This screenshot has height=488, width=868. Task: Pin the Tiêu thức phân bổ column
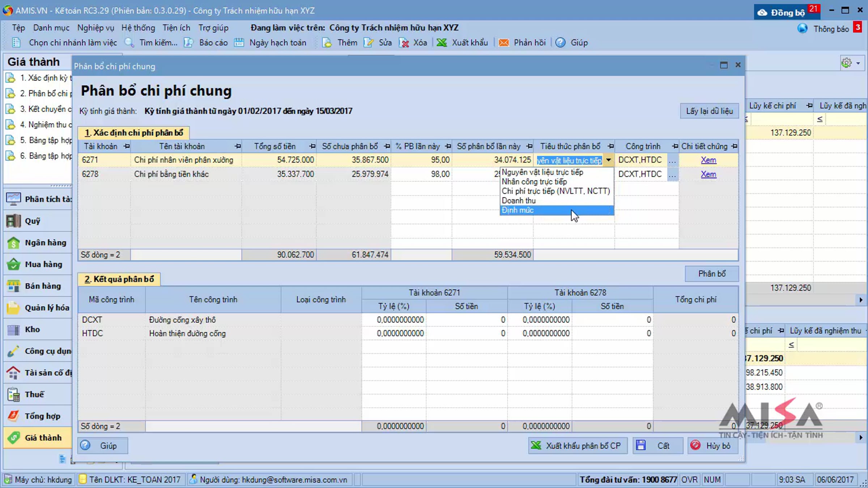coord(610,146)
